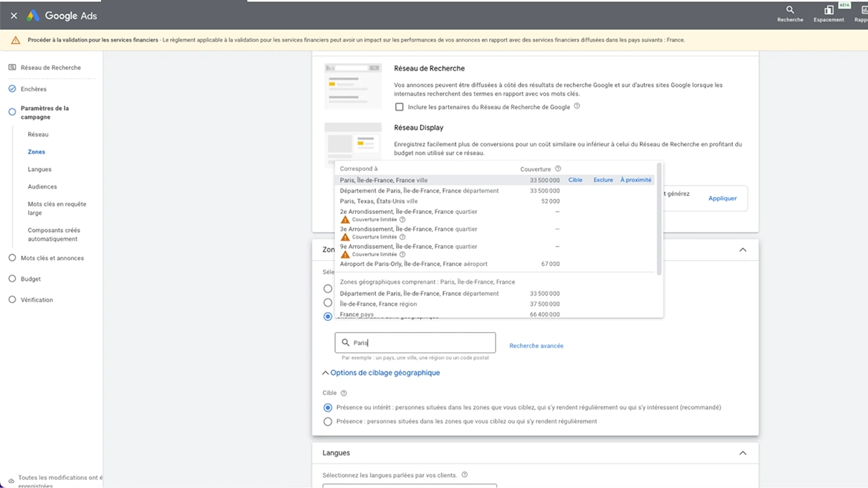Collapse Options de ciblage géographique
The image size is (868, 488).
[x=381, y=373]
